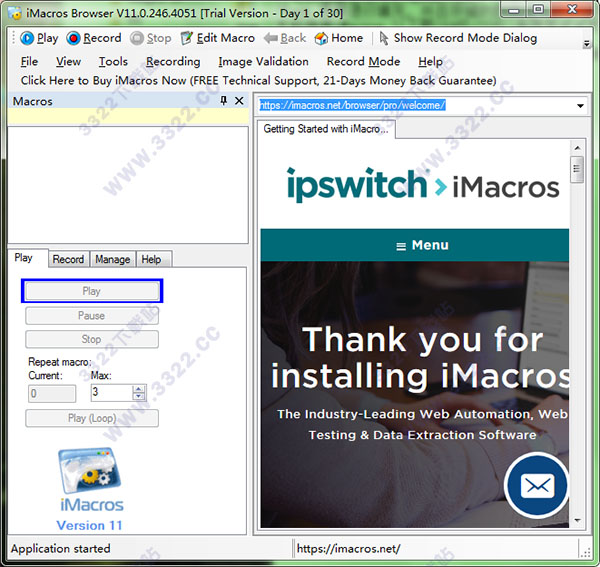Maximize the iMacros Browser window
Image resolution: width=600 pixels, height=567 pixels.
coord(538,10)
